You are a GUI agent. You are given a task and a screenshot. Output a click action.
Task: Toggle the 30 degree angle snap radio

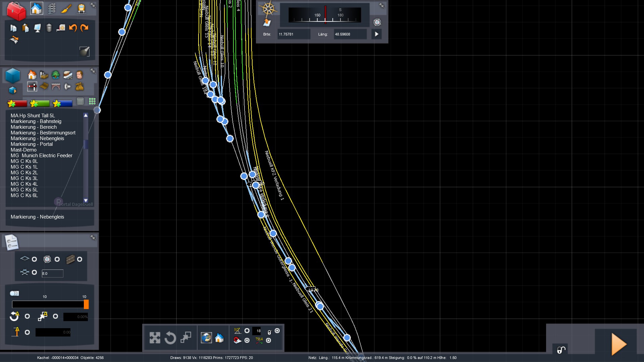247,331
